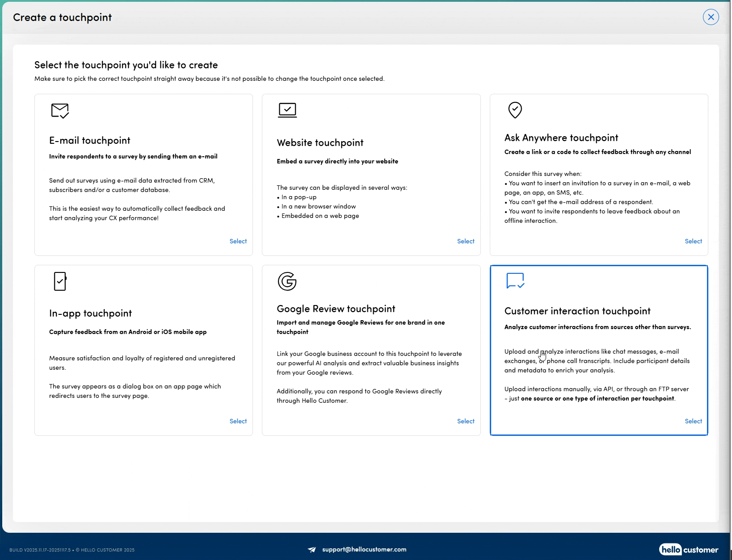Click the Website touchpoint laptop icon

[x=287, y=110]
